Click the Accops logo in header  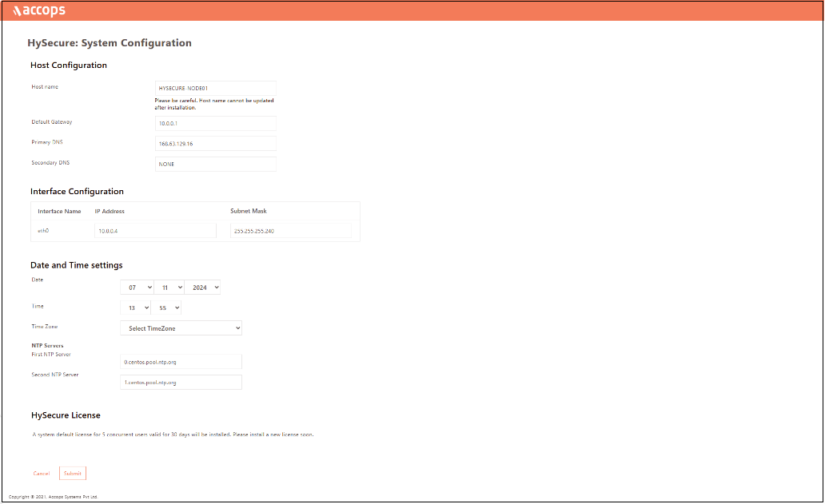39,10
